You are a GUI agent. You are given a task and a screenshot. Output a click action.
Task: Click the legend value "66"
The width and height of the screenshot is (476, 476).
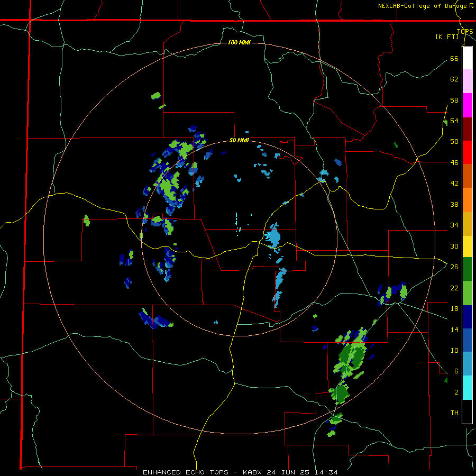click(454, 59)
